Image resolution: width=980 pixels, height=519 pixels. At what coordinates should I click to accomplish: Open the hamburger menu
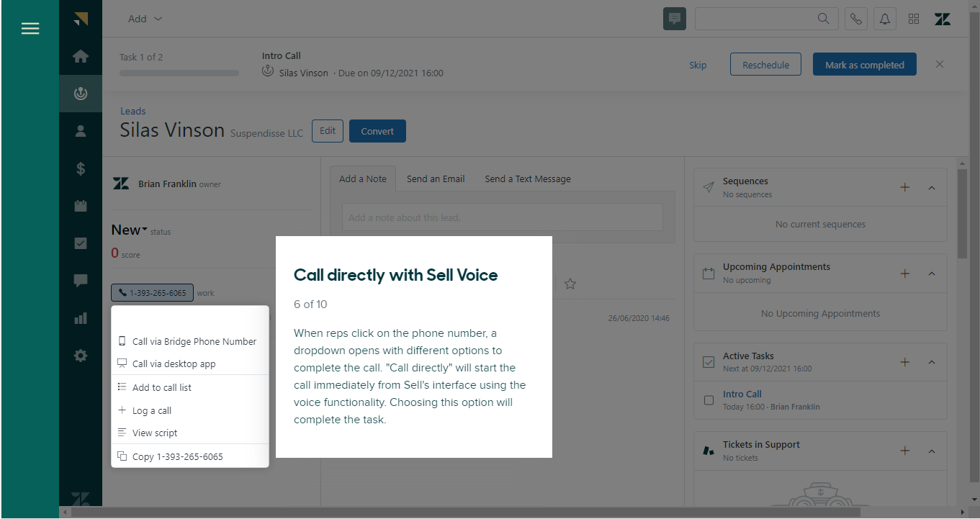point(30,29)
